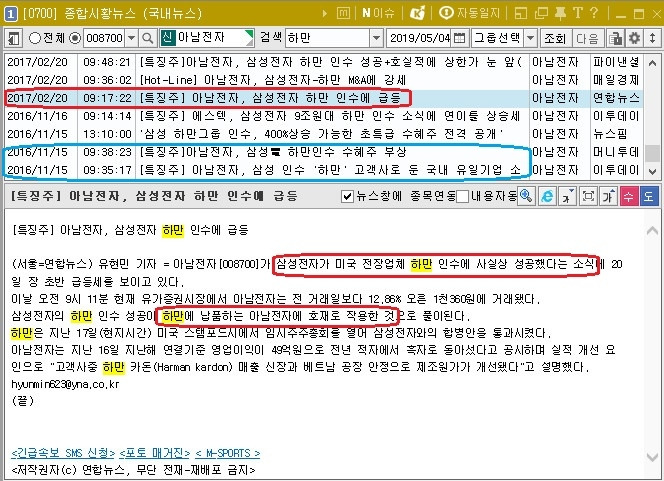Click the 2019/05/04 date field

(419, 38)
